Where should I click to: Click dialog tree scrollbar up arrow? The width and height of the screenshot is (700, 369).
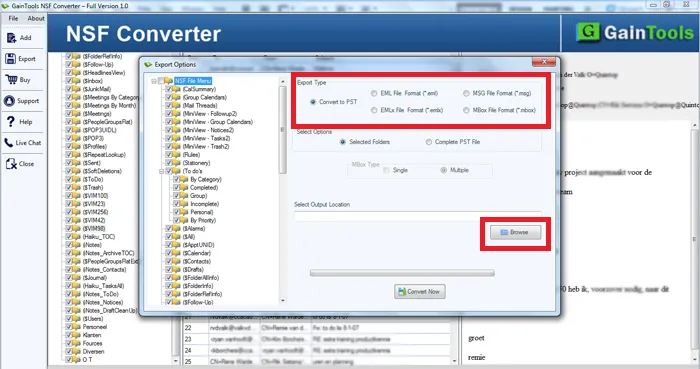pyautogui.click(x=282, y=81)
